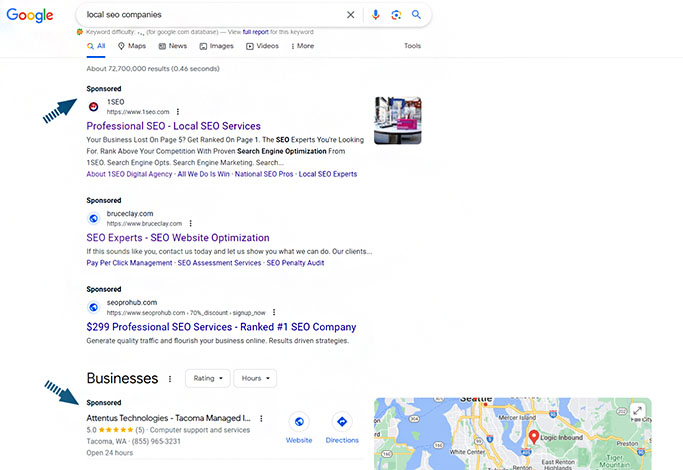Expand the map to full view
This screenshot has height=470, width=683.
click(x=638, y=410)
